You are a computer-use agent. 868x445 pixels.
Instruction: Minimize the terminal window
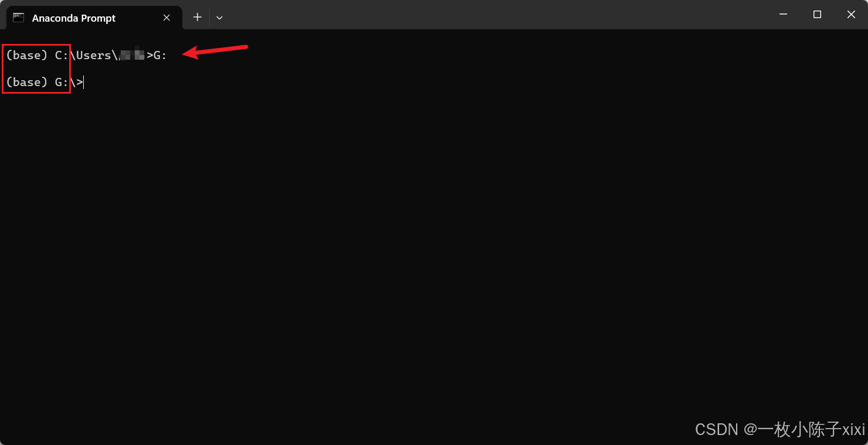tap(783, 15)
